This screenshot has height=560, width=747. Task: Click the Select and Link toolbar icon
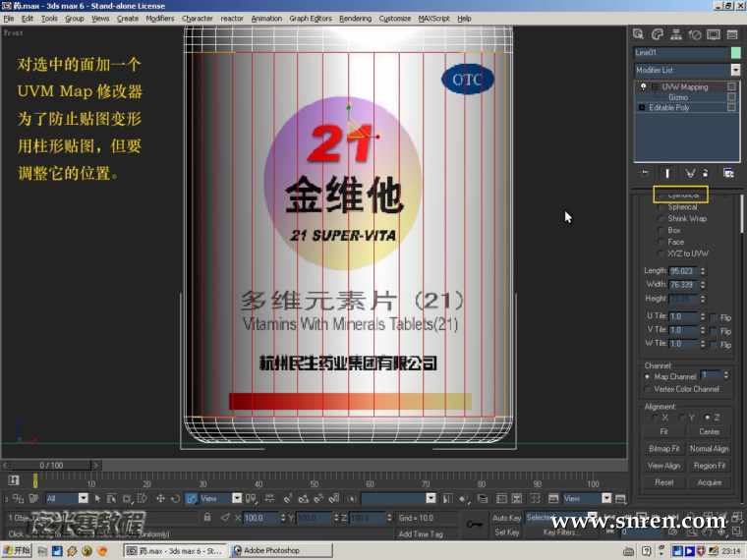[18, 498]
